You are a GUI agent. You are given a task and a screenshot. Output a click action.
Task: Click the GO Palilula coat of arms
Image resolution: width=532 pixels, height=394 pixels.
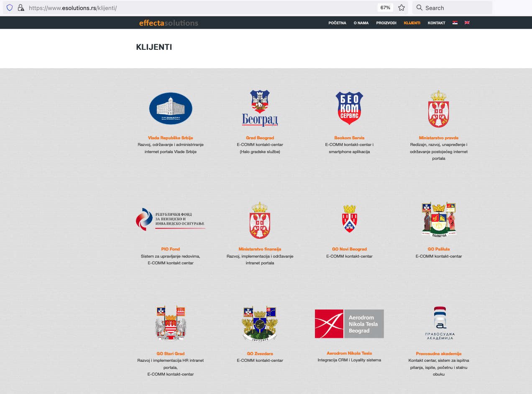(439, 220)
